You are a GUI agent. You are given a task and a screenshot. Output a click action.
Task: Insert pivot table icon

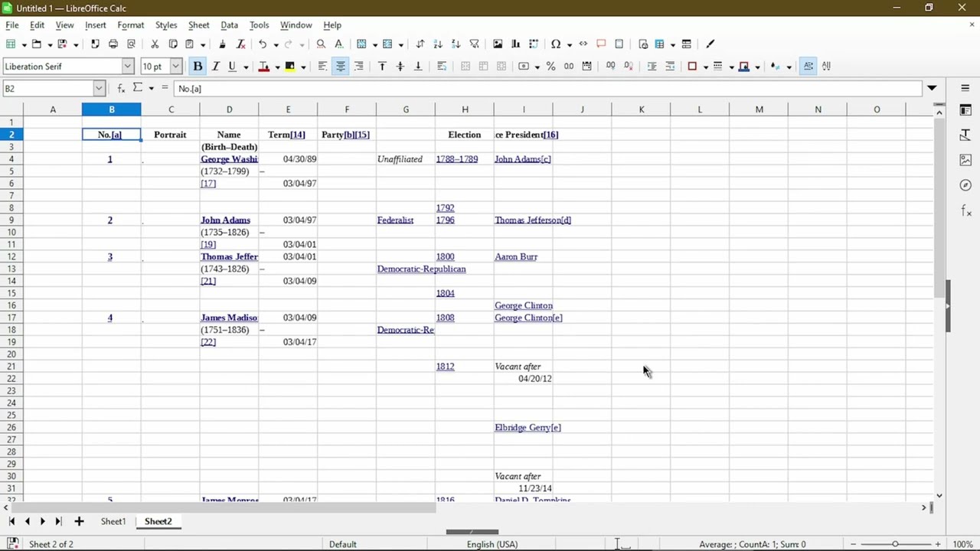tap(534, 44)
